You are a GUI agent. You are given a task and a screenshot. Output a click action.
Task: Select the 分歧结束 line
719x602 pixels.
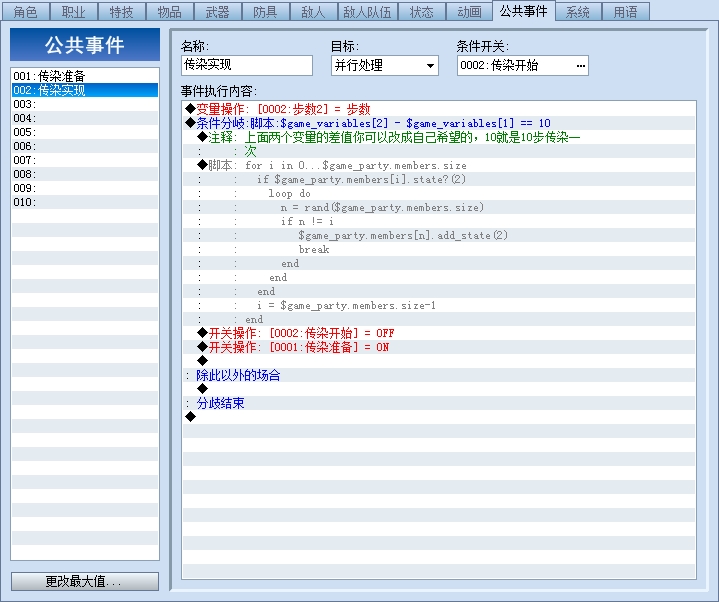point(439,403)
